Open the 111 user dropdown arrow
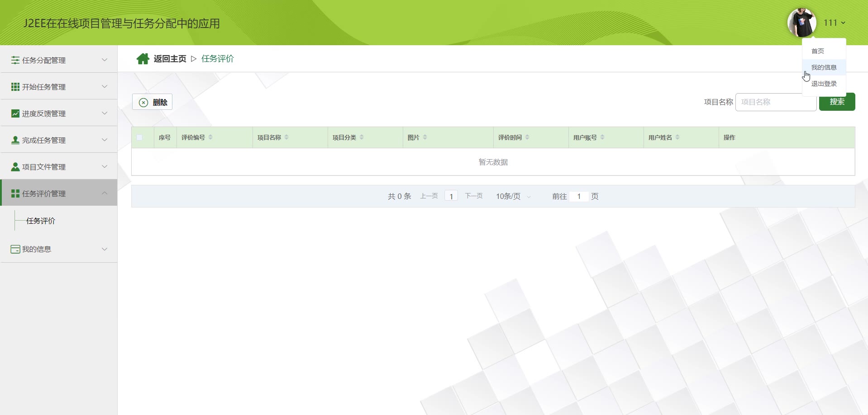868x415 pixels. coord(843,23)
